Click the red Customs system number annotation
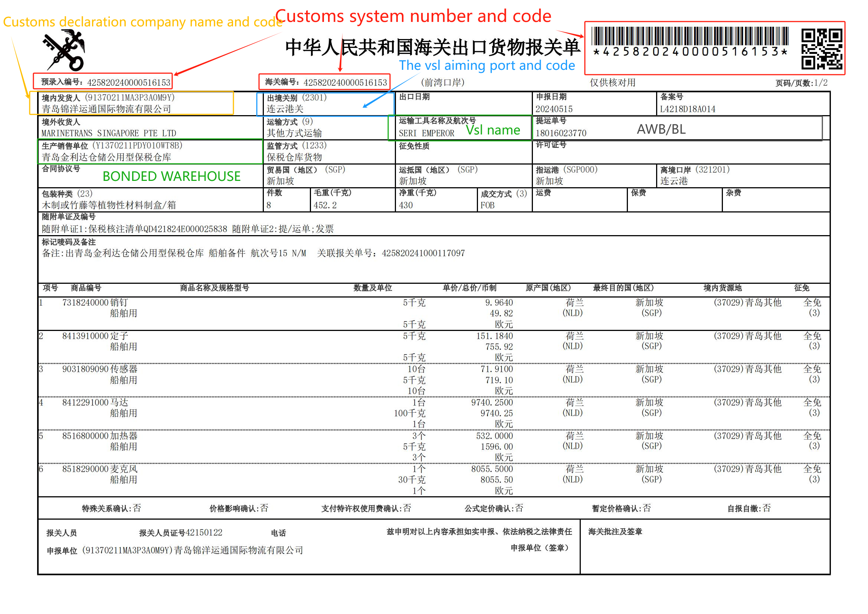Image resolution: width=868 pixels, height=614 pixels. (413, 16)
